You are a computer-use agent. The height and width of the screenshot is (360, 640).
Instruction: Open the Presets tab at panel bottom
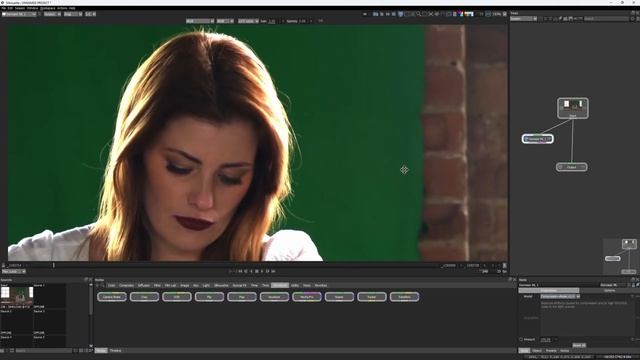coord(551,351)
